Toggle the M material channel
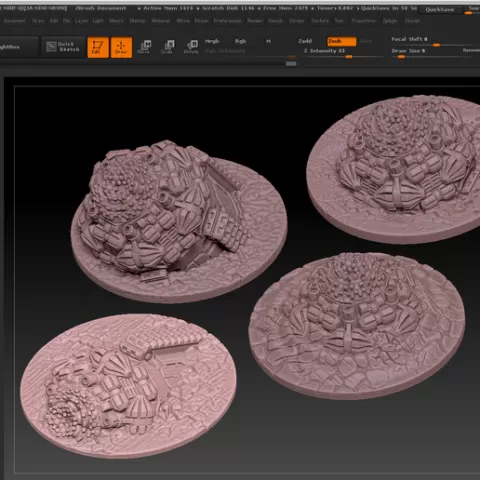 tap(268, 41)
